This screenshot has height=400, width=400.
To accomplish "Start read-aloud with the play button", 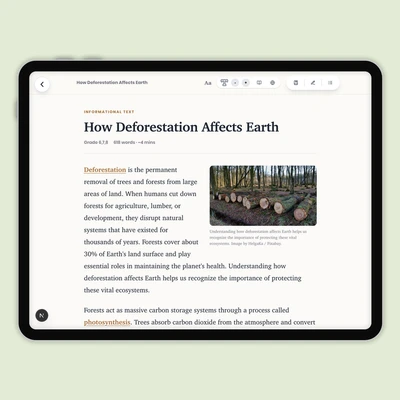I will [246, 83].
